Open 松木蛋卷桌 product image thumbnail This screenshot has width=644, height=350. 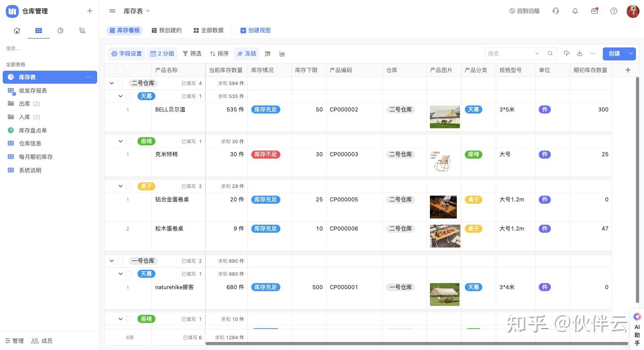[445, 236]
